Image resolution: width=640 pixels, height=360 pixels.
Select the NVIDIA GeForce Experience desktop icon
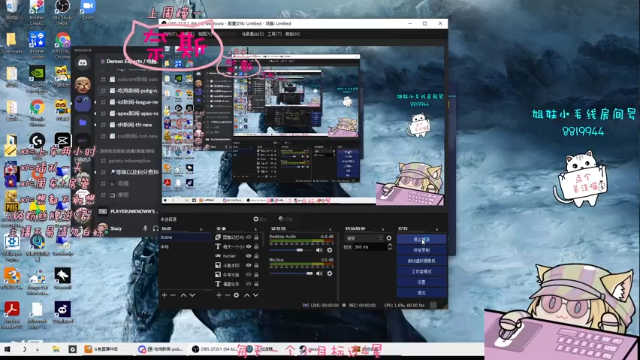point(37,78)
